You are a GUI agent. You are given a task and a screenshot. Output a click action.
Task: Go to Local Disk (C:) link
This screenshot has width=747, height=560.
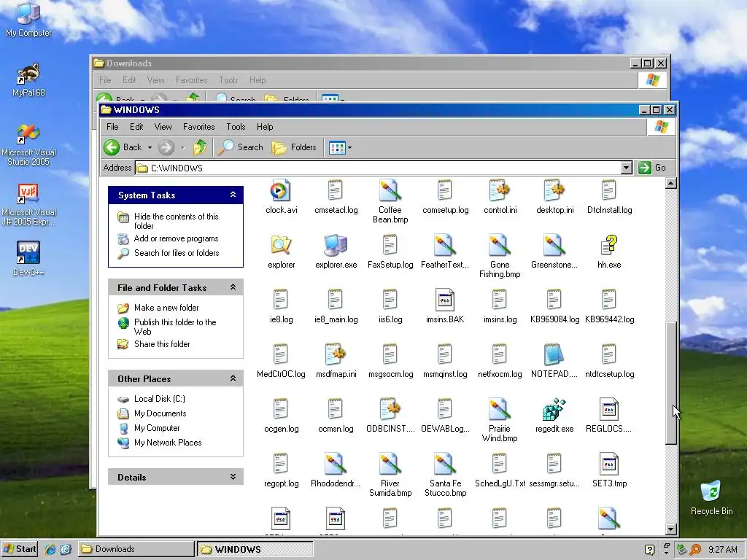click(160, 399)
